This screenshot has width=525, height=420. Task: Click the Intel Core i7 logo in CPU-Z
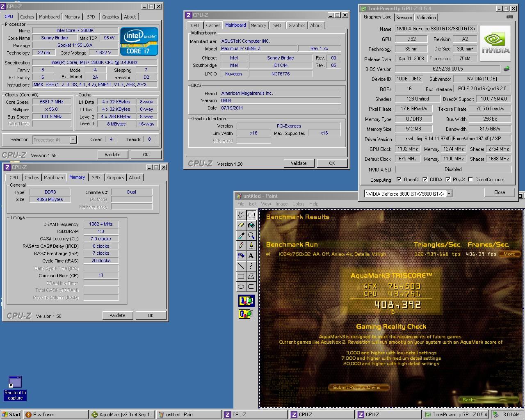[139, 41]
